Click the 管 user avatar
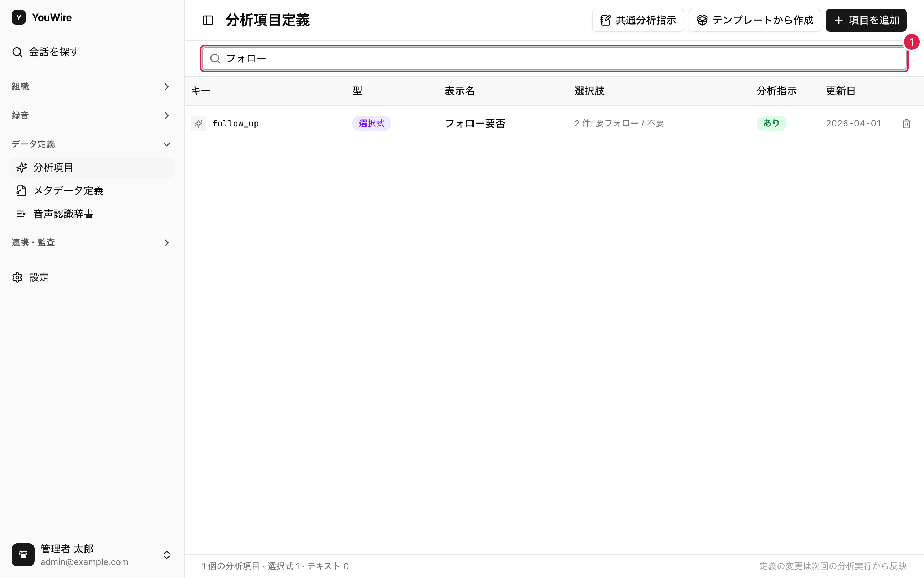 (x=23, y=555)
